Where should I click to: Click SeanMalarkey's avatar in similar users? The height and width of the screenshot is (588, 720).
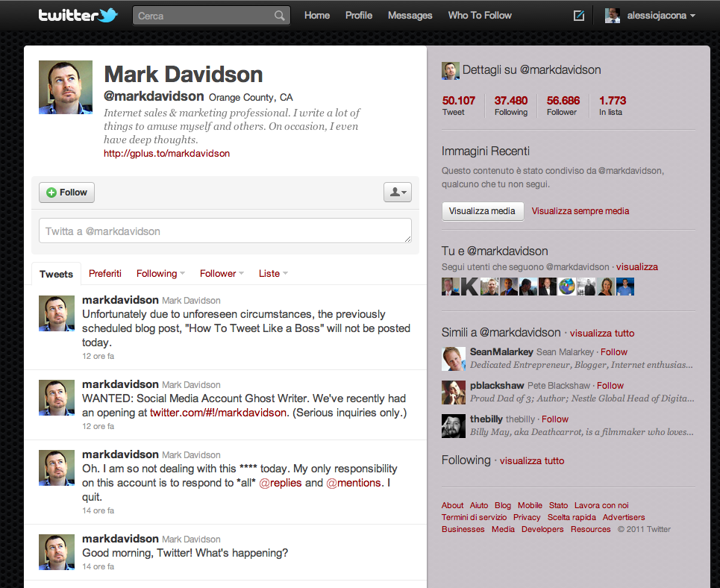tap(454, 359)
